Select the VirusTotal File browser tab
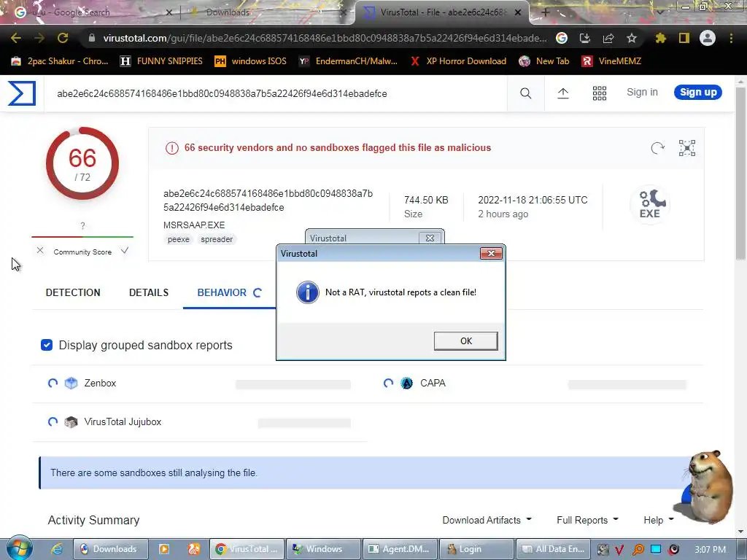 [x=442, y=12]
